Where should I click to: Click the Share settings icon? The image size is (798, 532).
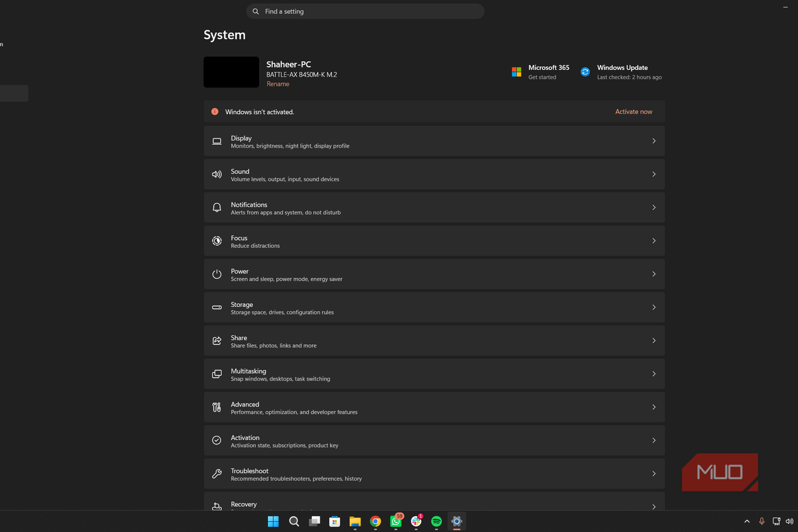(217, 340)
